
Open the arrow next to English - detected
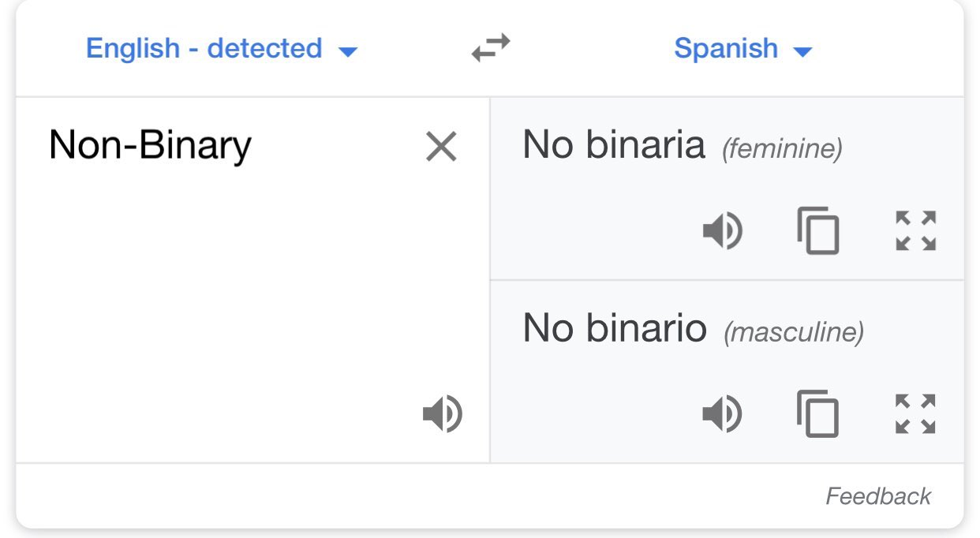click(347, 52)
